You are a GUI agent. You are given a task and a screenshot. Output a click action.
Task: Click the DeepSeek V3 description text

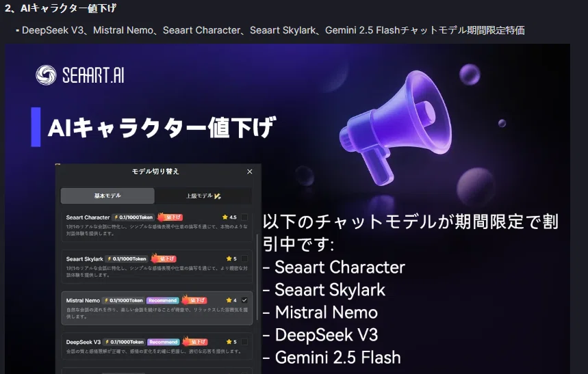click(154, 351)
